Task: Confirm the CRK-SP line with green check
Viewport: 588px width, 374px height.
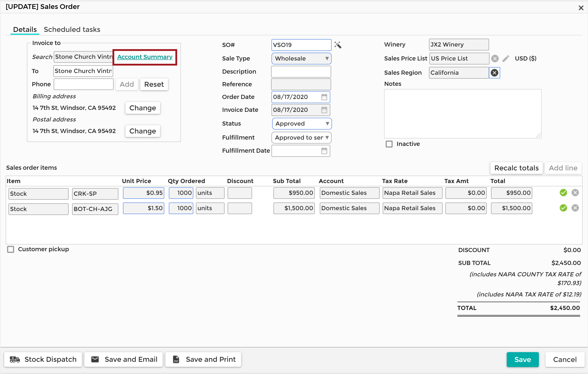Action: click(563, 193)
